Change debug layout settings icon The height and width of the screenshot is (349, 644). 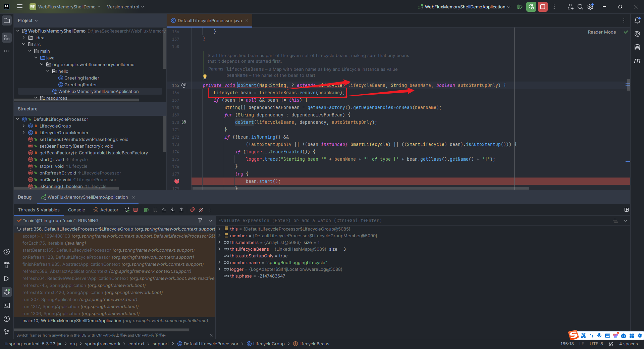[627, 210]
